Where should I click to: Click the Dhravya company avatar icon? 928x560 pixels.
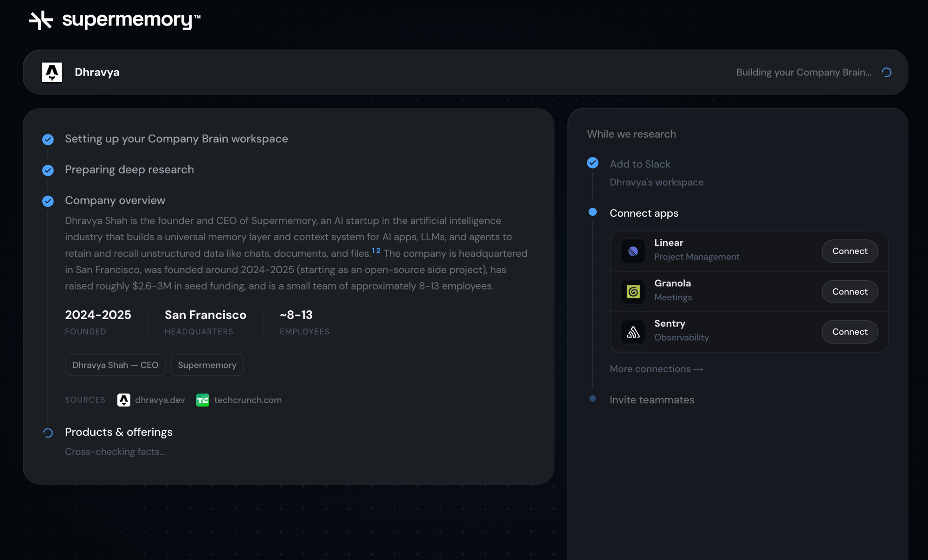coord(52,72)
